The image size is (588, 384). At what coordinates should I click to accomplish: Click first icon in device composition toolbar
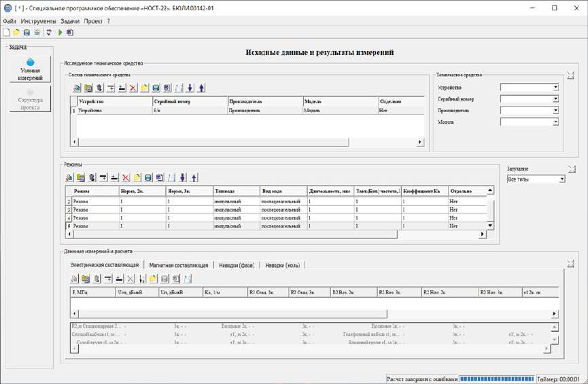(x=77, y=88)
